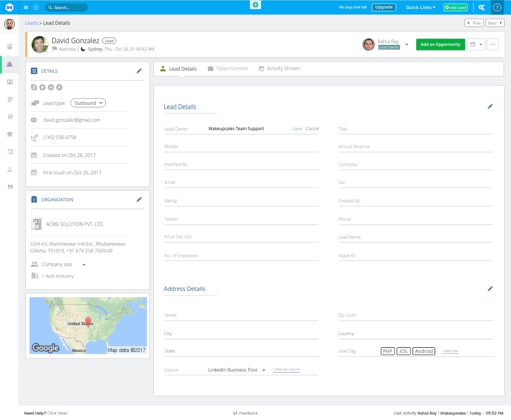
Task: Open the Lead type Outbound dropdown
Action: [89, 103]
